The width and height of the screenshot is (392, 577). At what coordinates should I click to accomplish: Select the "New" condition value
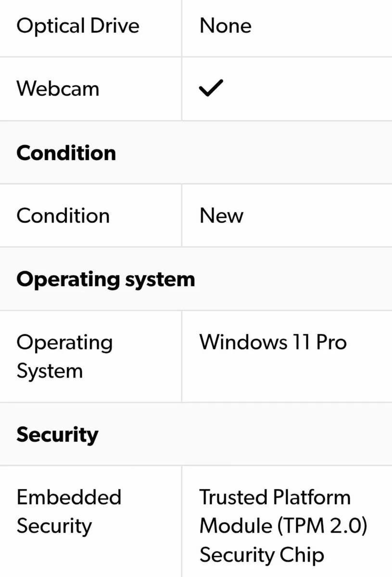click(x=221, y=216)
